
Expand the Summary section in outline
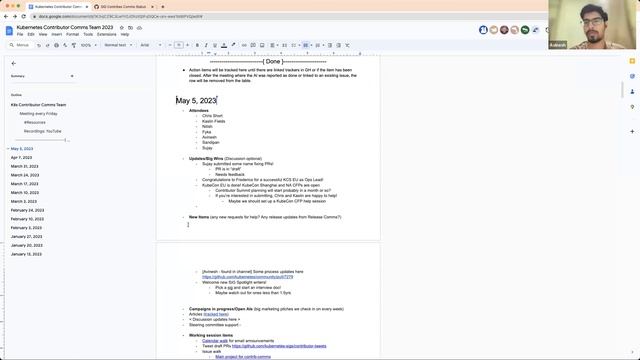click(72, 76)
